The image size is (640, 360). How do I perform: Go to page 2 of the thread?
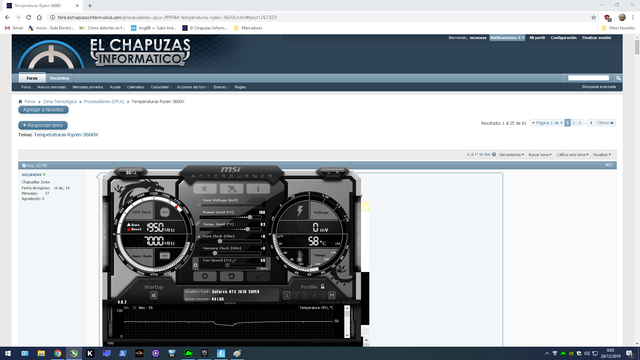[x=573, y=123]
